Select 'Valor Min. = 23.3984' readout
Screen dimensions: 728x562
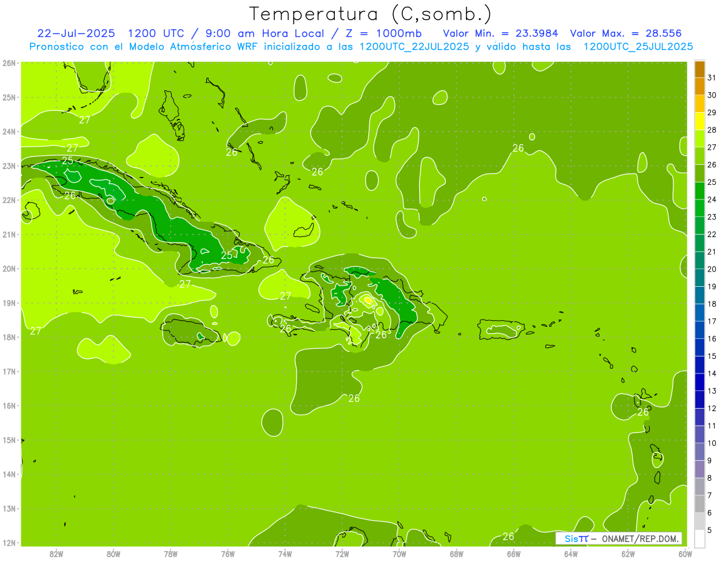[x=500, y=33]
